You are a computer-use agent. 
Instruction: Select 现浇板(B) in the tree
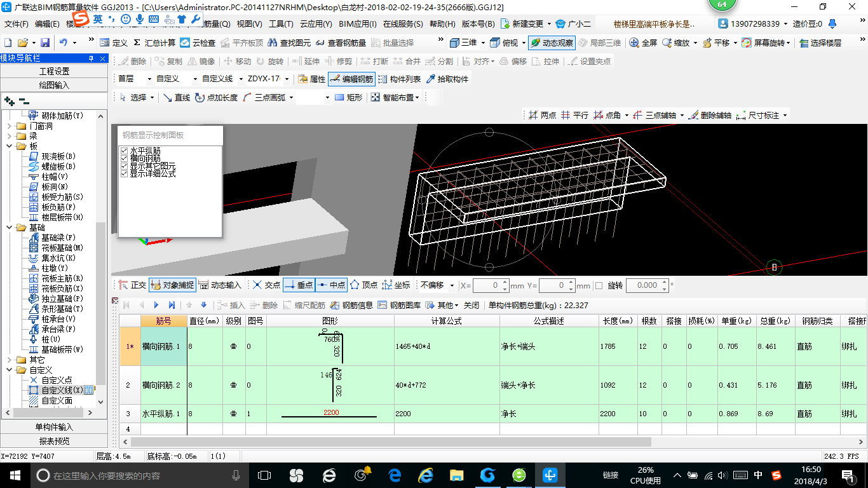pyautogui.click(x=58, y=156)
